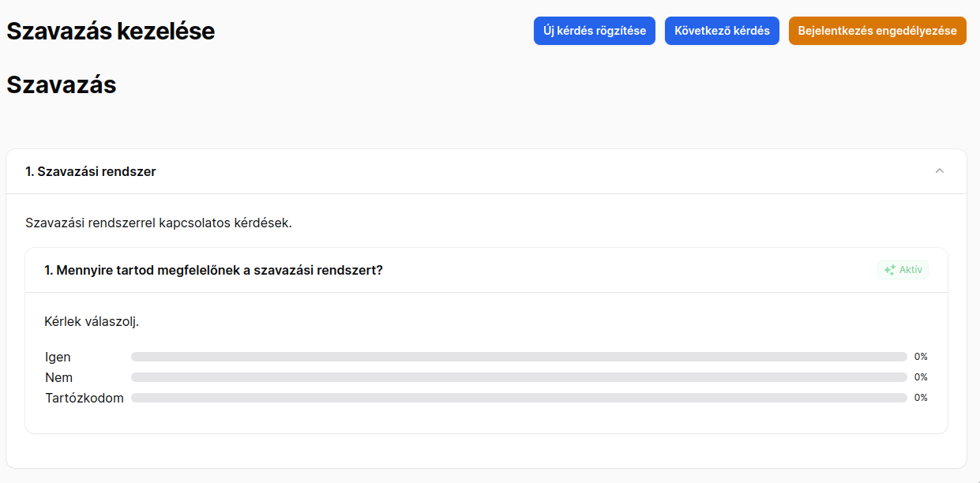Viewport: 980px width, 483px height.
Task: Click the Tartózkodom 0% percentage value
Action: pos(921,398)
